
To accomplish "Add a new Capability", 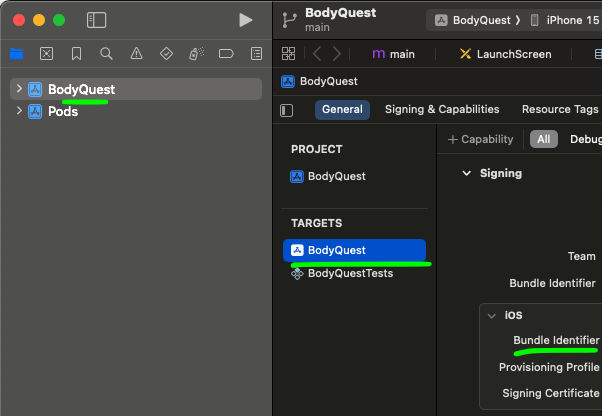I will click(x=480, y=139).
